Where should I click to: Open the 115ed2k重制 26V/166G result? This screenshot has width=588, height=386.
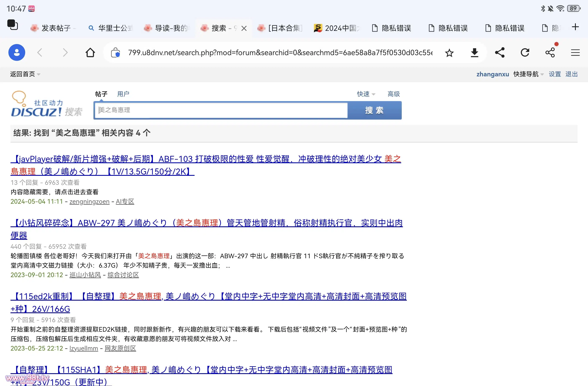[x=208, y=303]
